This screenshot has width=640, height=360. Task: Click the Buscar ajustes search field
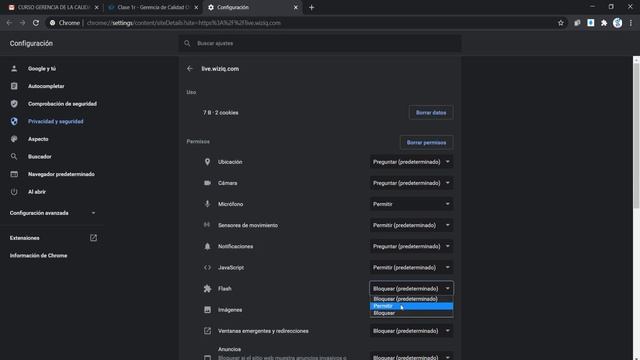coord(320,43)
